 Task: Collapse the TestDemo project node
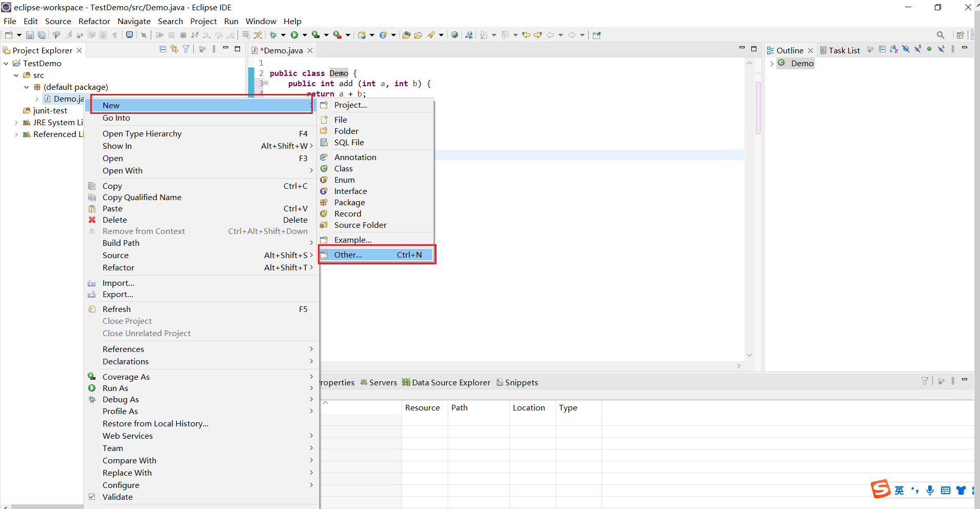6,64
